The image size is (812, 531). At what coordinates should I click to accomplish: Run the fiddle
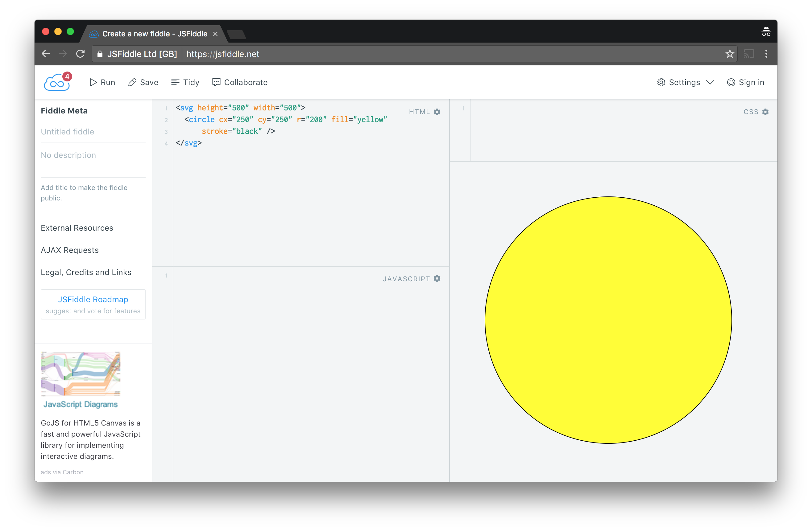click(102, 83)
